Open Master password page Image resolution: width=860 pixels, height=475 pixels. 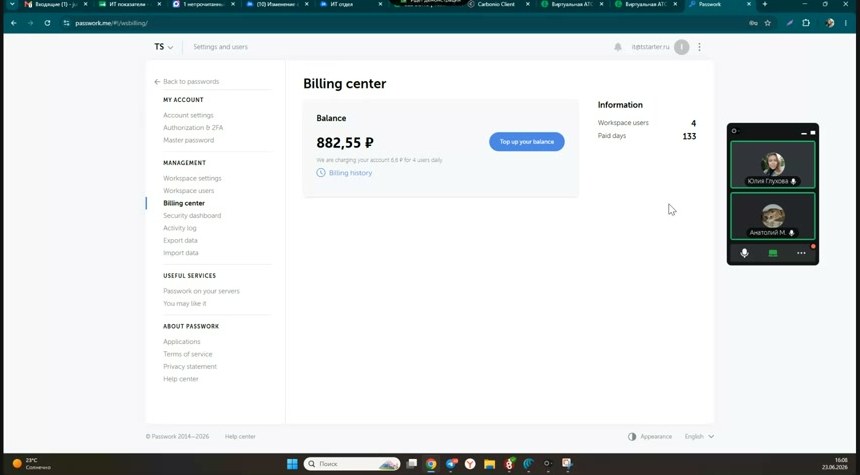tap(189, 140)
